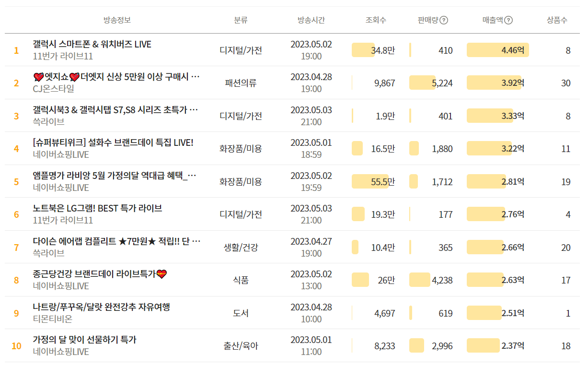Click the 방송시간 column header
This screenshot has width=588, height=367.
tap(311, 20)
